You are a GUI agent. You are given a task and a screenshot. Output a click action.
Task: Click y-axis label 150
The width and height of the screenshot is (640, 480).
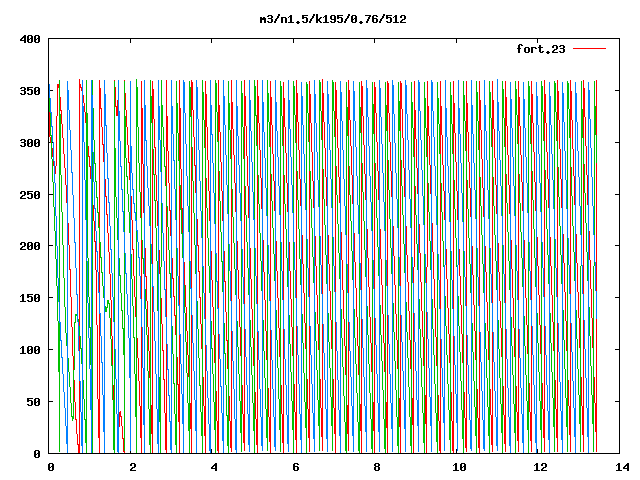click(x=30, y=298)
